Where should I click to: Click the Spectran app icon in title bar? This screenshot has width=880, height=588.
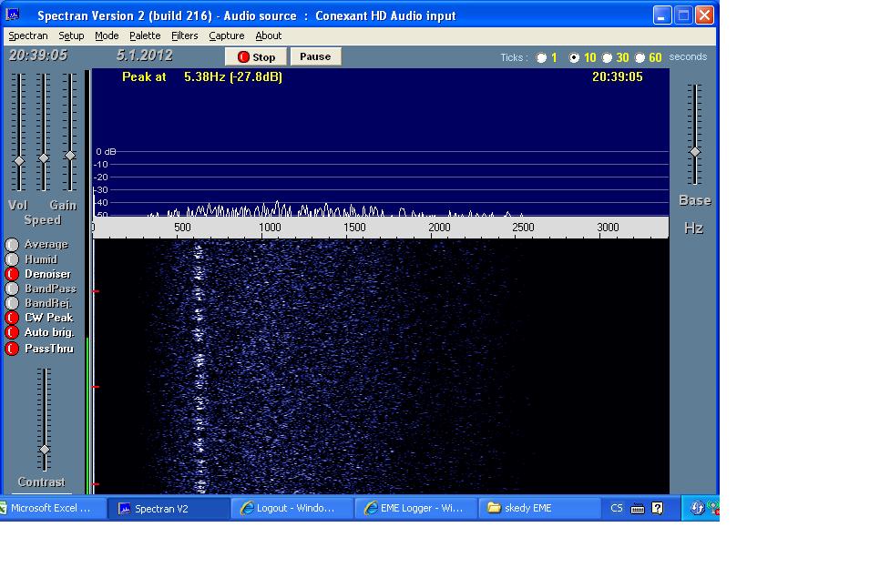coord(13,15)
